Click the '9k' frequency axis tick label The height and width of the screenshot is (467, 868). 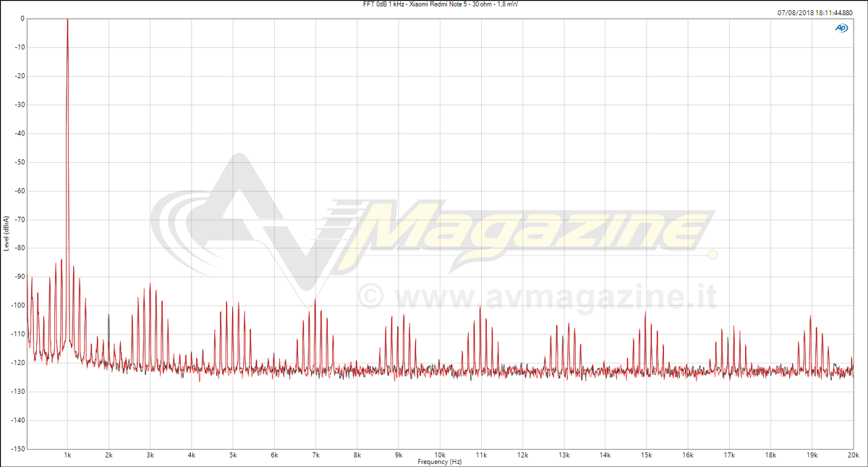point(399,455)
